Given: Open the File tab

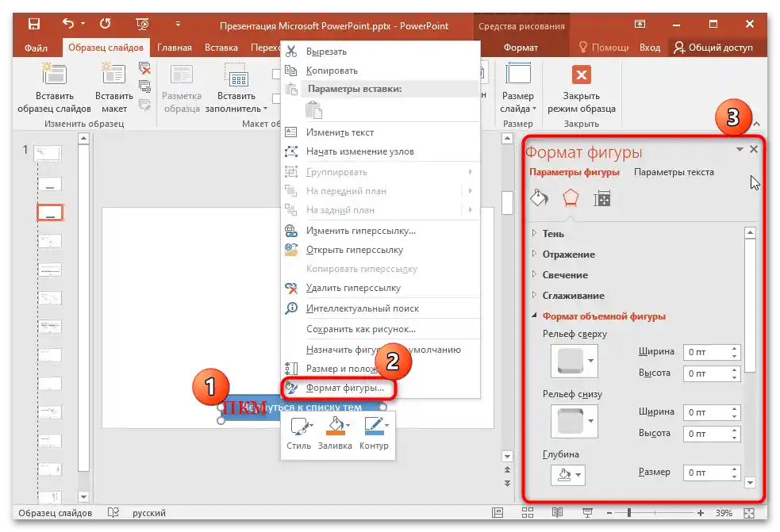Looking at the screenshot, I should 36,48.
